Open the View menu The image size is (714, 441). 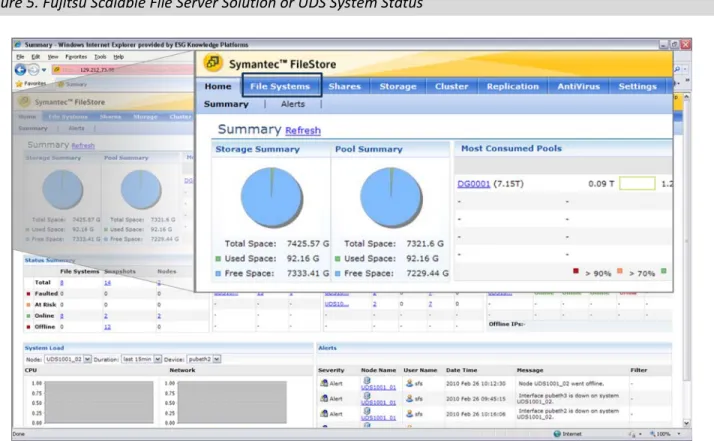53,57
